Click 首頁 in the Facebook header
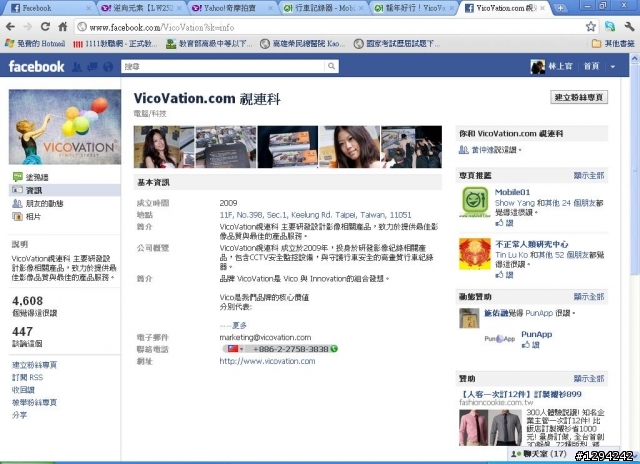Viewport: 640px width, 464px height. point(591,67)
